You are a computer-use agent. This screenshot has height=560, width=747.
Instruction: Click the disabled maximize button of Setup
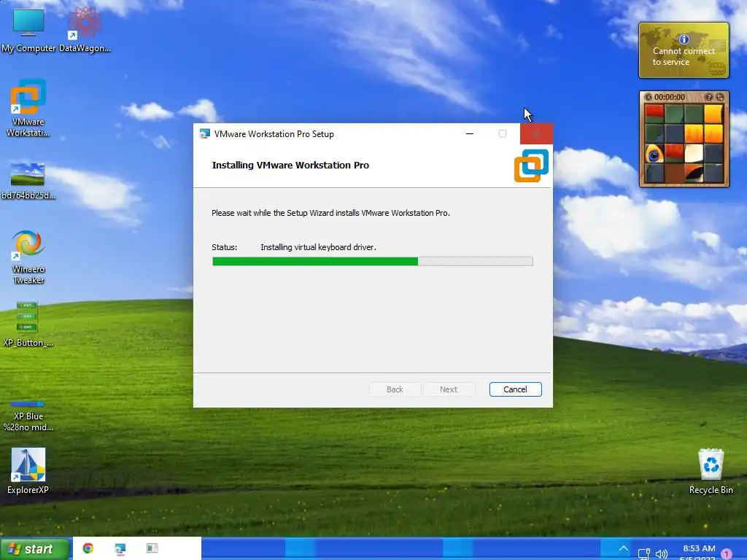[503, 134]
